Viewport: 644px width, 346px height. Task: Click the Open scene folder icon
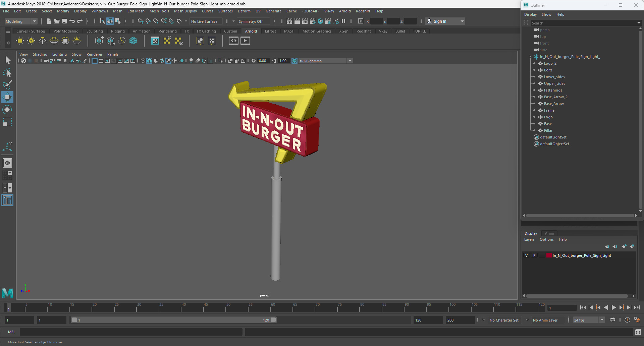tap(57, 21)
